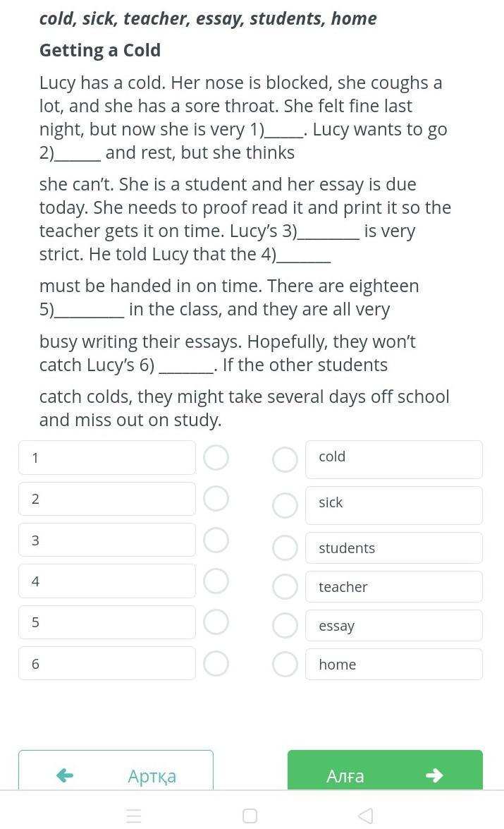Screen dimensions: 504x829
Task: Select the radio circle beside number 5
Action: (216, 622)
